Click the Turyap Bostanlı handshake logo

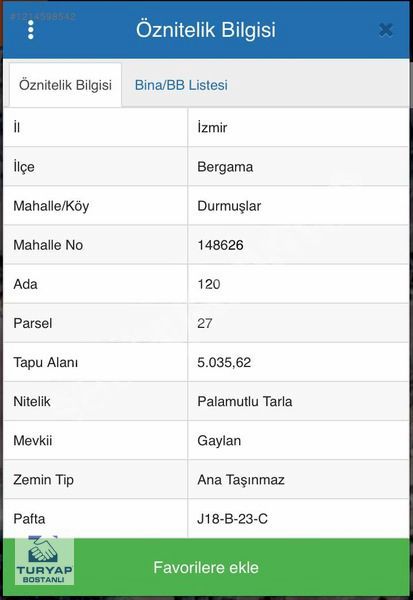pyautogui.click(x=44, y=561)
